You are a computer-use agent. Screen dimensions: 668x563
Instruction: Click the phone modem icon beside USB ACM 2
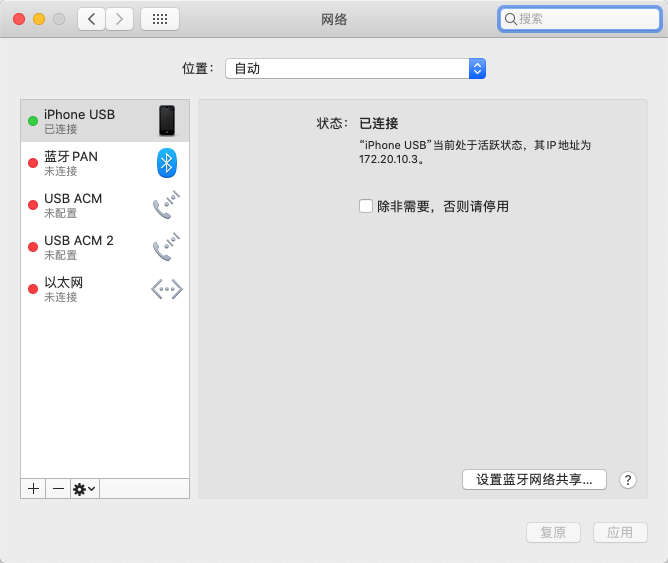[166, 247]
